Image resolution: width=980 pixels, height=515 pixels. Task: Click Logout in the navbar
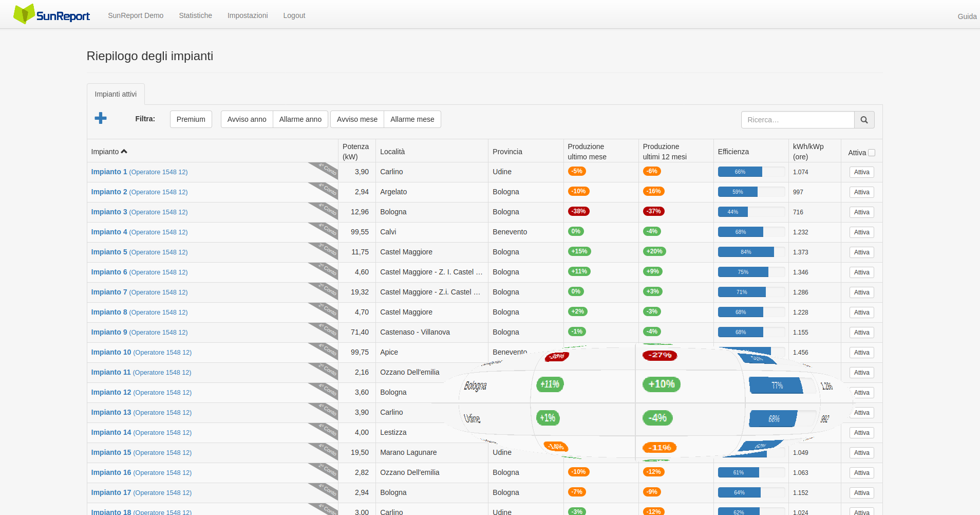(294, 15)
